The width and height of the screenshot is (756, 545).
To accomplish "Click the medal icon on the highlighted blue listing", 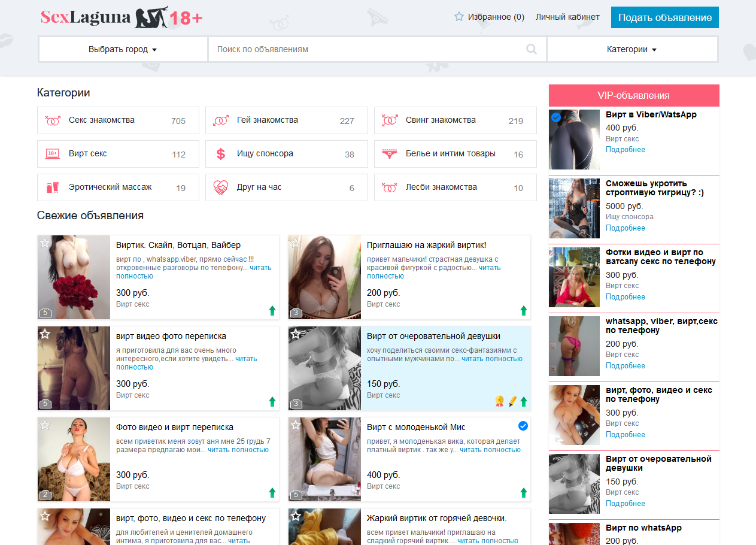I will pos(499,401).
